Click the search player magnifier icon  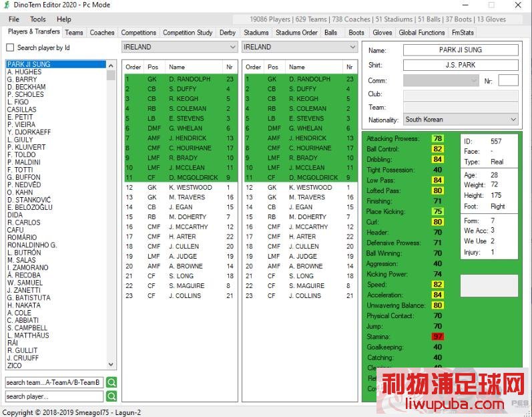[111, 396]
